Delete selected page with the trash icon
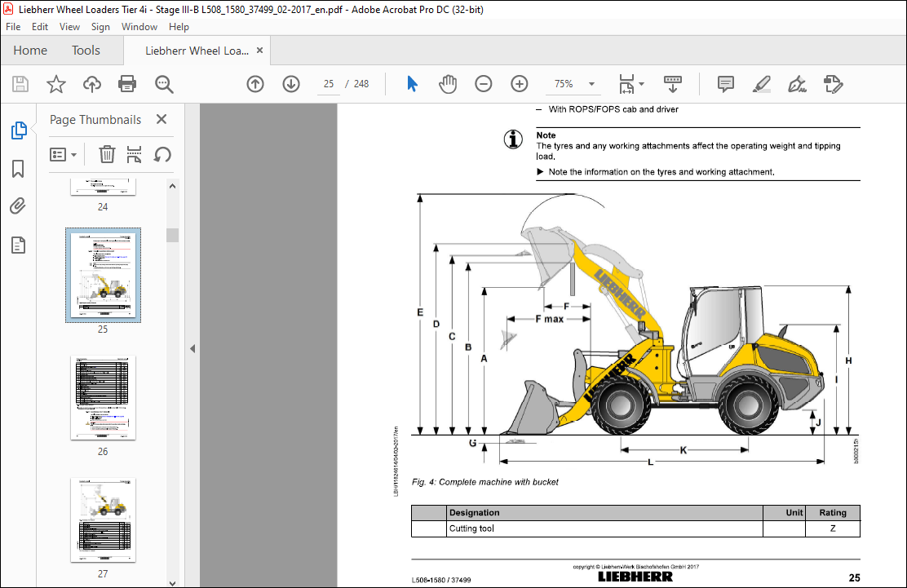Viewport: 907px width, 588px height. pos(107,154)
